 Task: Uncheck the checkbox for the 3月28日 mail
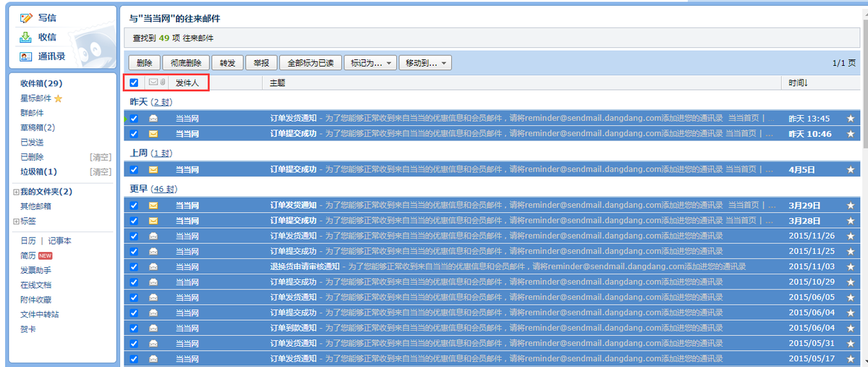click(134, 221)
